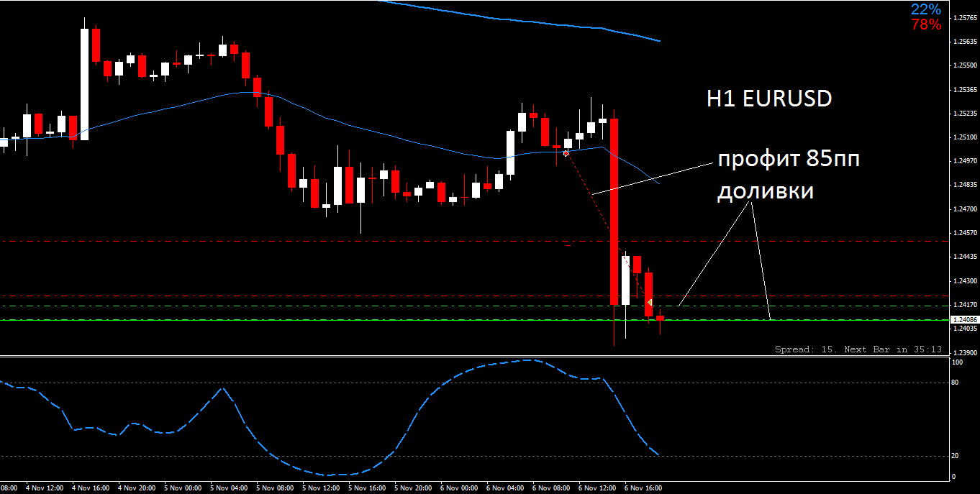Click time axis label 5 Nov 20:00
The image size is (980, 494).
pyautogui.click(x=414, y=488)
